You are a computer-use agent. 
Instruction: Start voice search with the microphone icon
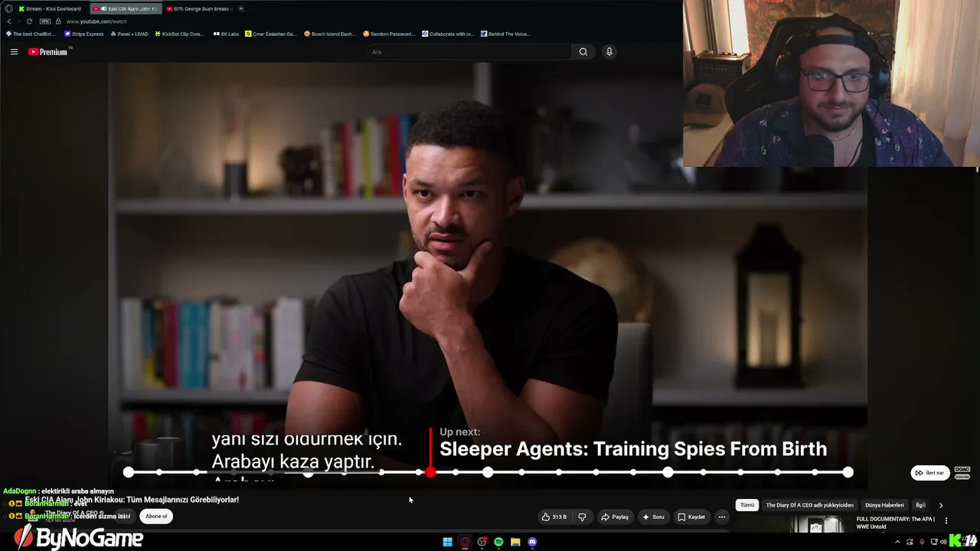coord(609,52)
